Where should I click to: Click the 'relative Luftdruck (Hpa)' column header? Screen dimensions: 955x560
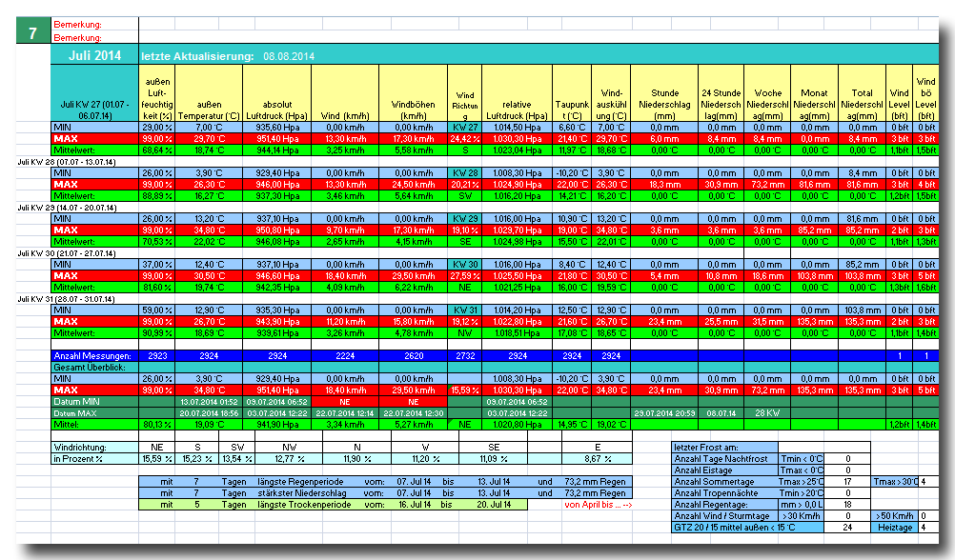click(518, 93)
